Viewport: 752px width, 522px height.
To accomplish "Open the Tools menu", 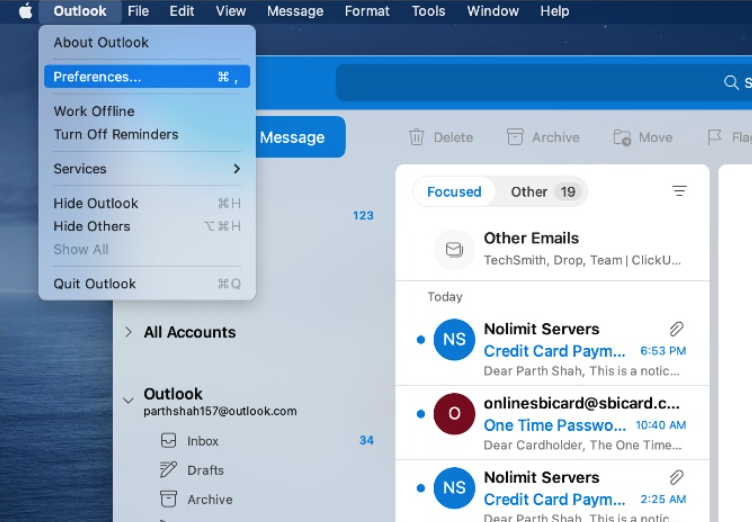I will [428, 11].
